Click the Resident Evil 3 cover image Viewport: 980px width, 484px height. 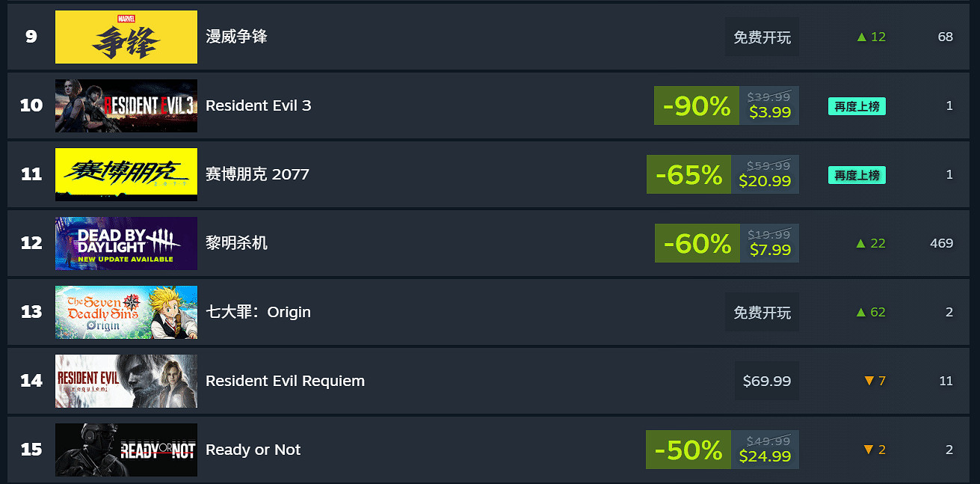tap(126, 106)
